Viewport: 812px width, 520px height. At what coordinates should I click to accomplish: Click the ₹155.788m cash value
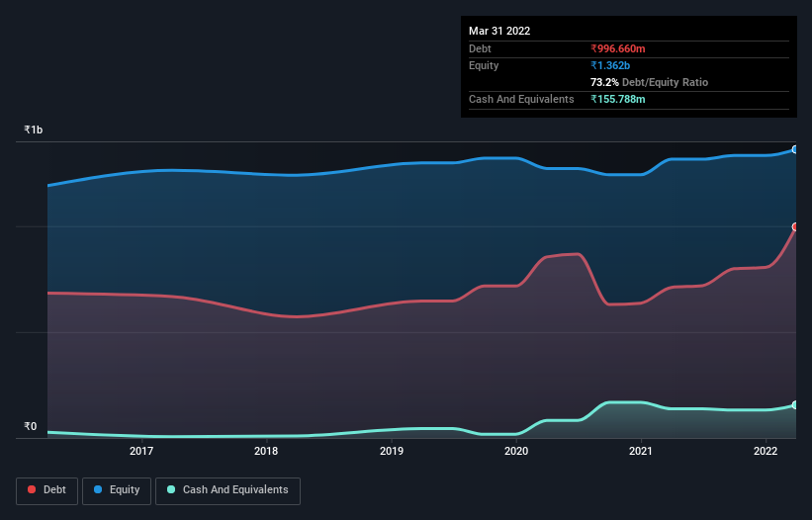pyautogui.click(x=618, y=99)
